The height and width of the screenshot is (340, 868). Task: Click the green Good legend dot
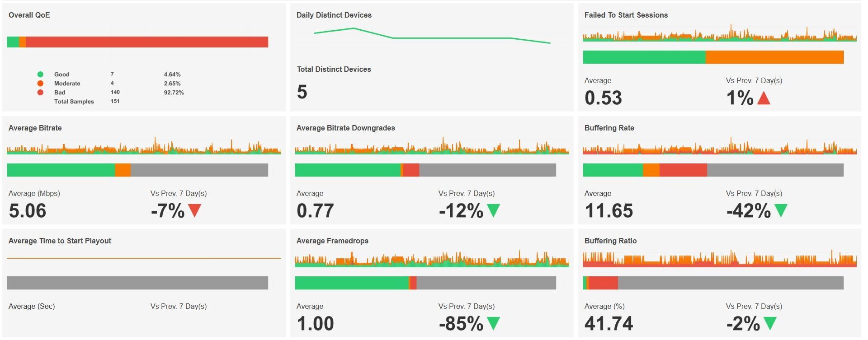pyautogui.click(x=40, y=75)
